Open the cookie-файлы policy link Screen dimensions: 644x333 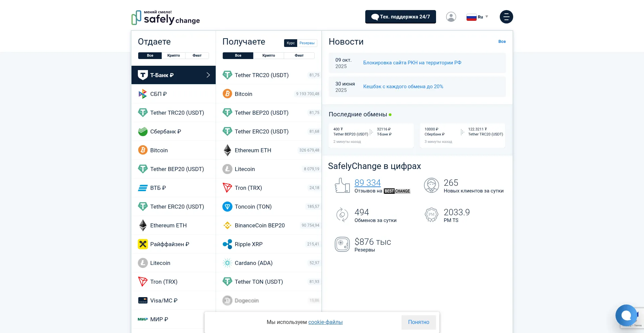click(x=325, y=322)
